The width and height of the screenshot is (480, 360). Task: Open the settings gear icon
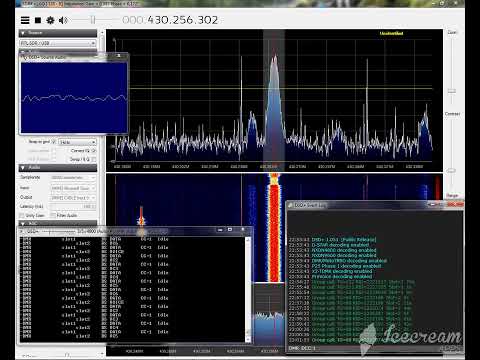[50, 20]
